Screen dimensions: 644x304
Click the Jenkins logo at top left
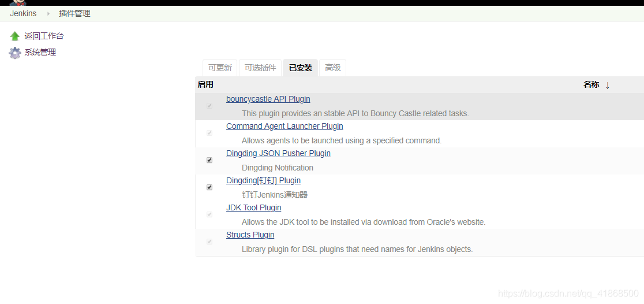tap(18, 2)
